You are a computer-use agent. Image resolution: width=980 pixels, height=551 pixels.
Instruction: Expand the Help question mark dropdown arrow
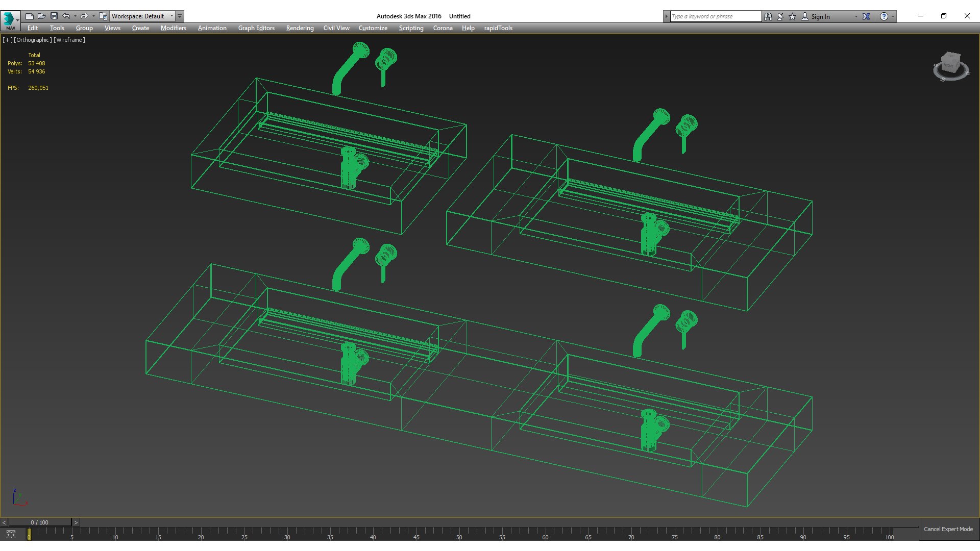point(893,16)
